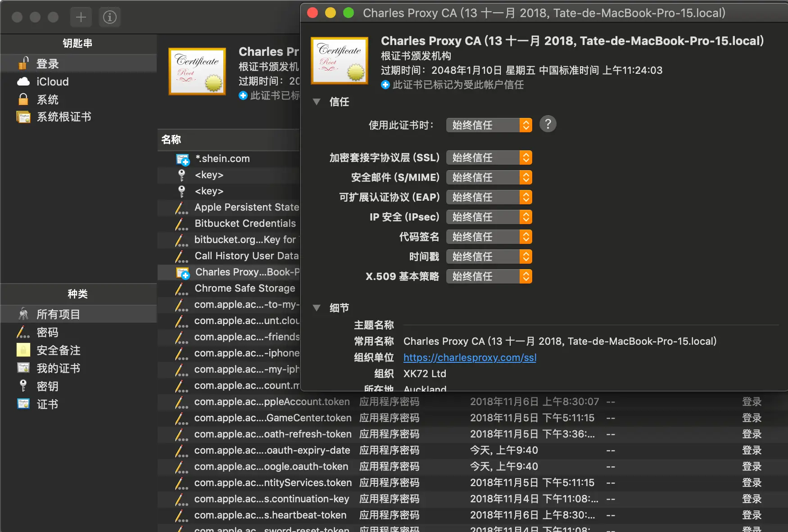Image resolution: width=788 pixels, height=532 pixels.
Task: Select the com.apple.ac...oath-refresh-token row
Action: (x=472, y=434)
